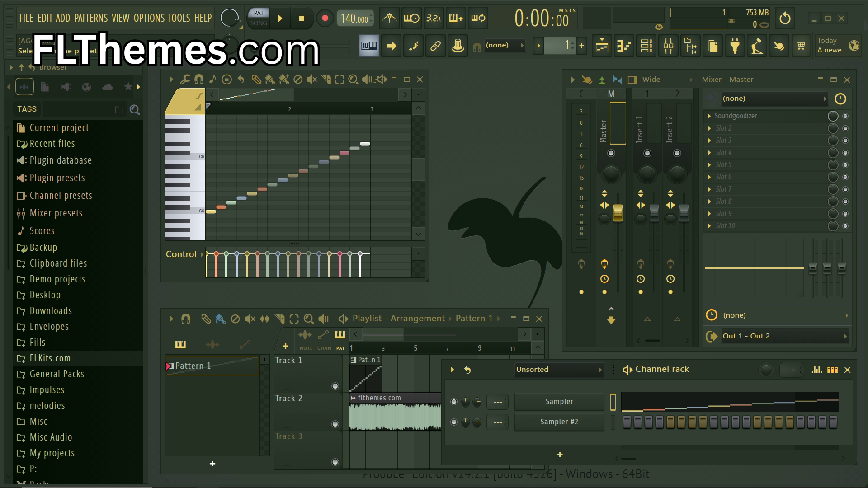
Task: Enable the recording countdown before recording
Action: 434,19
